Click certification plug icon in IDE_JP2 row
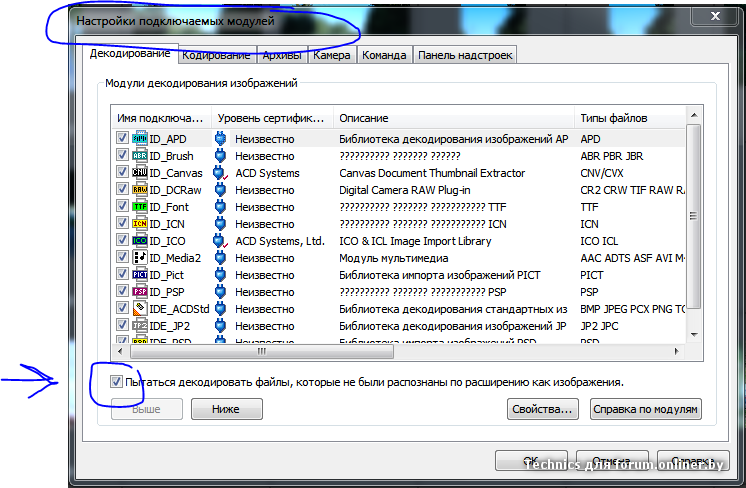746x488 pixels. click(220, 325)
